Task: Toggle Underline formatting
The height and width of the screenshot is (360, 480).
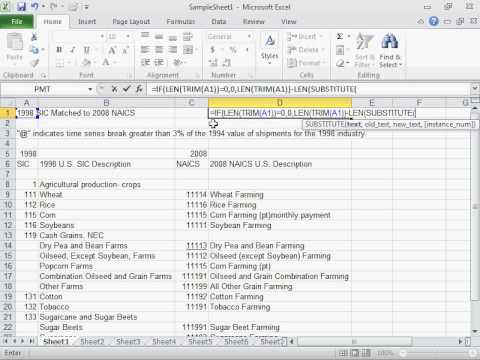Action: pyautogui.click(x=87, y=50)
